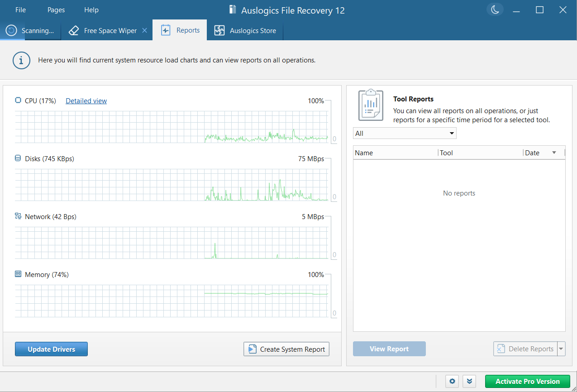Open the File menu

click(20, 10)
